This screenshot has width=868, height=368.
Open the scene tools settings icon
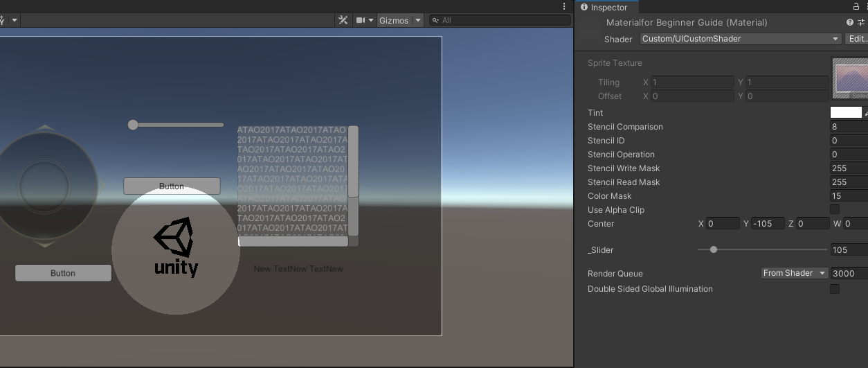click(x=343, y=20)
